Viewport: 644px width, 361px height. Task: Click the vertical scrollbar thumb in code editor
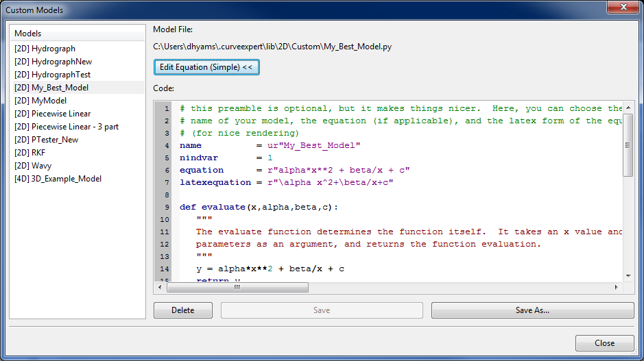(628, 145)
